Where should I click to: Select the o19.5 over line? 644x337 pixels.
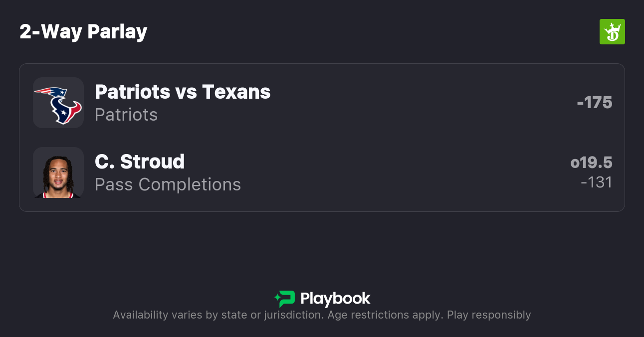(x=591, y=163)
